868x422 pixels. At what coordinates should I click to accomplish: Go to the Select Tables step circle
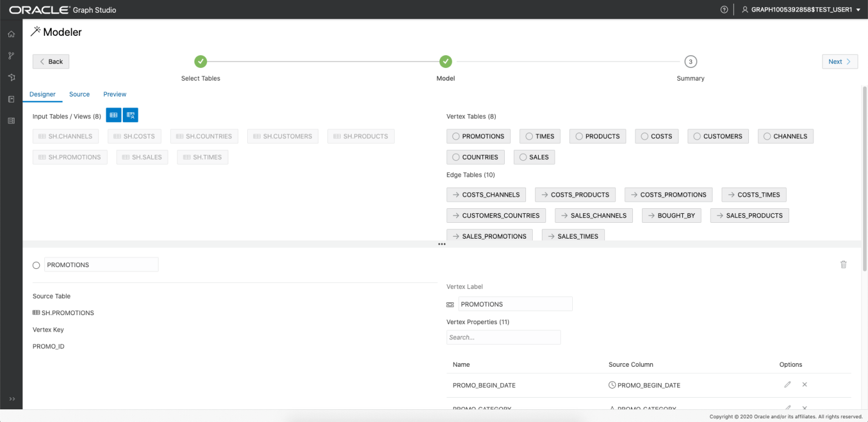tap(200, 61)
